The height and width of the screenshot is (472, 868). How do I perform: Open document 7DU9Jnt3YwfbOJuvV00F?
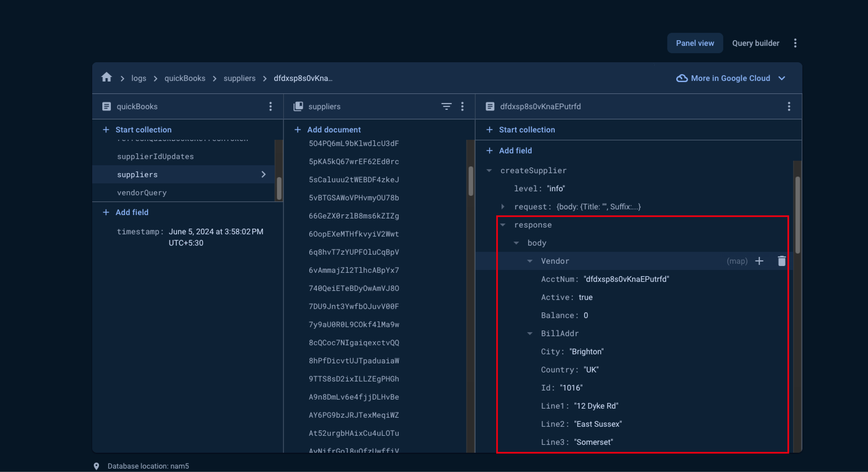click(354, 306)
